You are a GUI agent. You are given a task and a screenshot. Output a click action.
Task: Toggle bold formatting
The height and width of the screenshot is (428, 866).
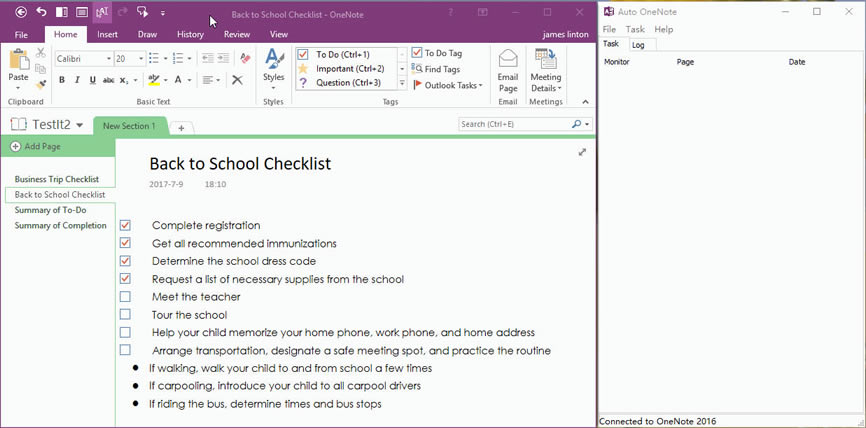[x=62, y=80]
